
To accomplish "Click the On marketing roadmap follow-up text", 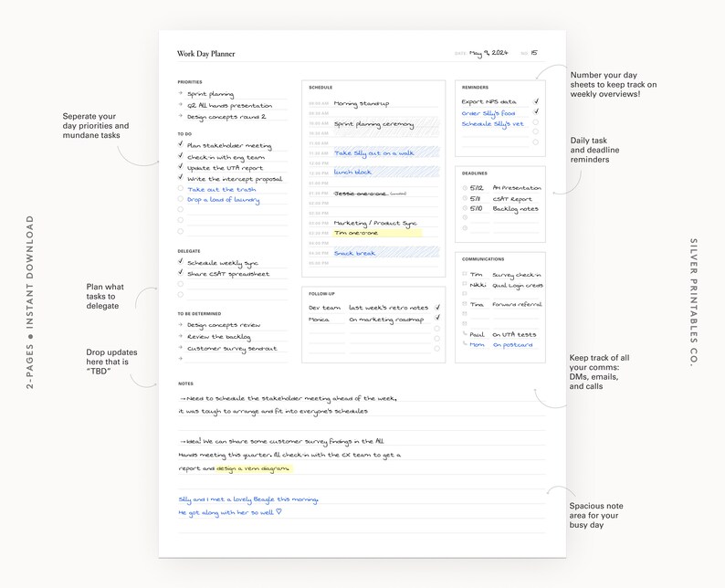I will 386,320.
